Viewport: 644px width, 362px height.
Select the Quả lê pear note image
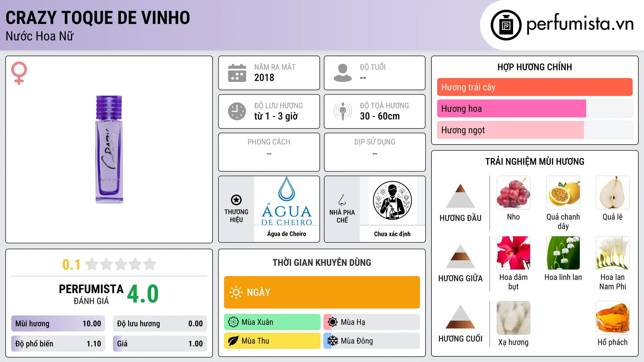(x=613, y=193)
